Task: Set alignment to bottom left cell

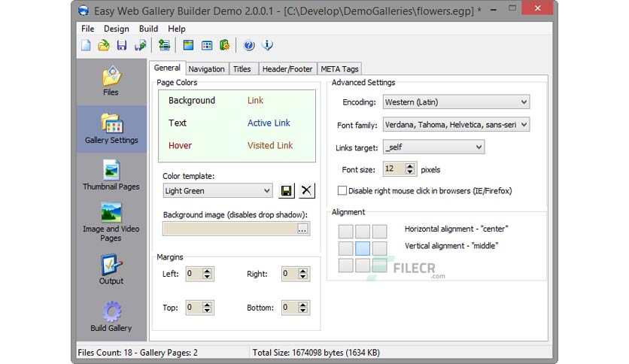Action: pyautogui.click(x=346, y=265)
